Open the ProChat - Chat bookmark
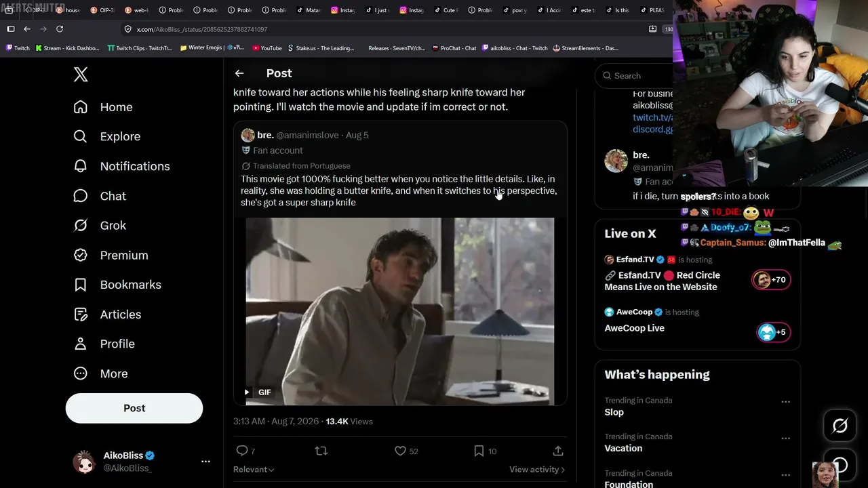The width and height of the screenshot is (868, 488). point(454,48)
